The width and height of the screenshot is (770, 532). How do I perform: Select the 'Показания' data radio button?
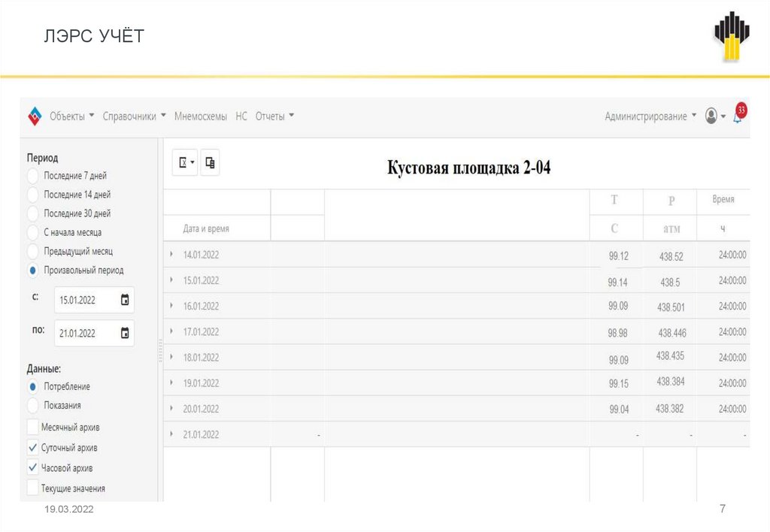click(x=32, y=405)
